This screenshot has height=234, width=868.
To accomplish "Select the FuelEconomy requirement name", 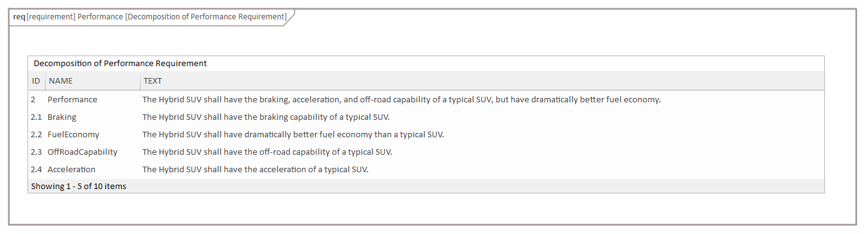I will click(x=73, y=134).
